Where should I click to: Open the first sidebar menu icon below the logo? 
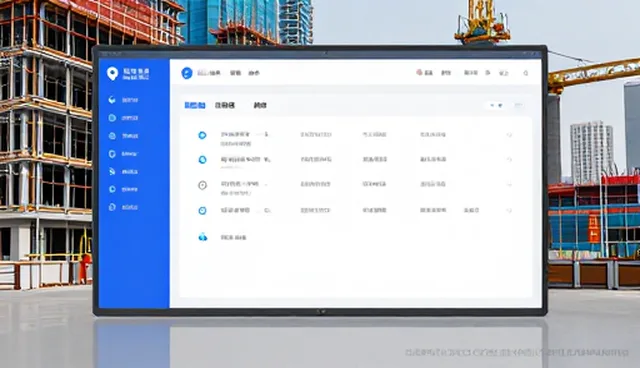112,100
